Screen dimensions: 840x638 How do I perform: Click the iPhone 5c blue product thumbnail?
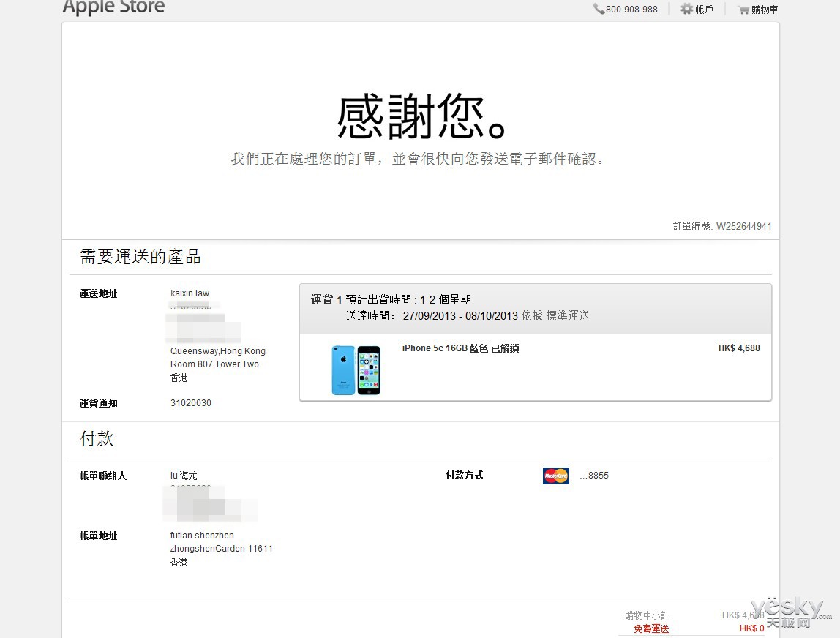[356, 370]
